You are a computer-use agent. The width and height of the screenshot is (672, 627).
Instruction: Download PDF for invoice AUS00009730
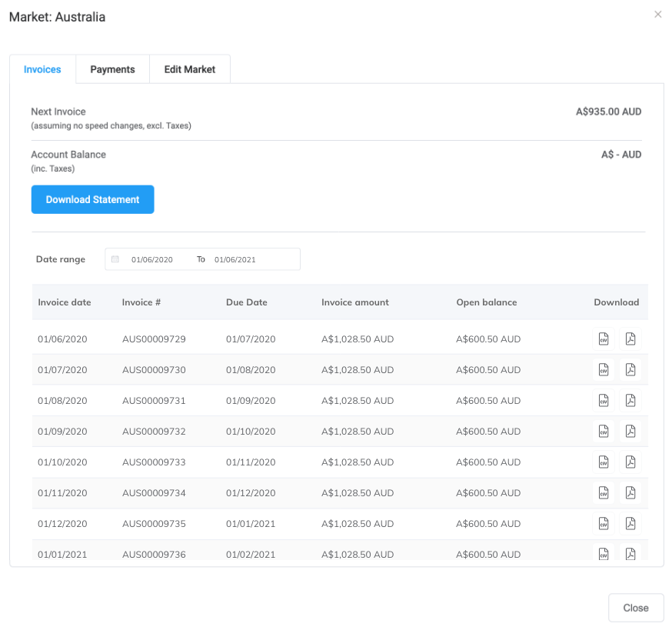(x=630, y=370)
